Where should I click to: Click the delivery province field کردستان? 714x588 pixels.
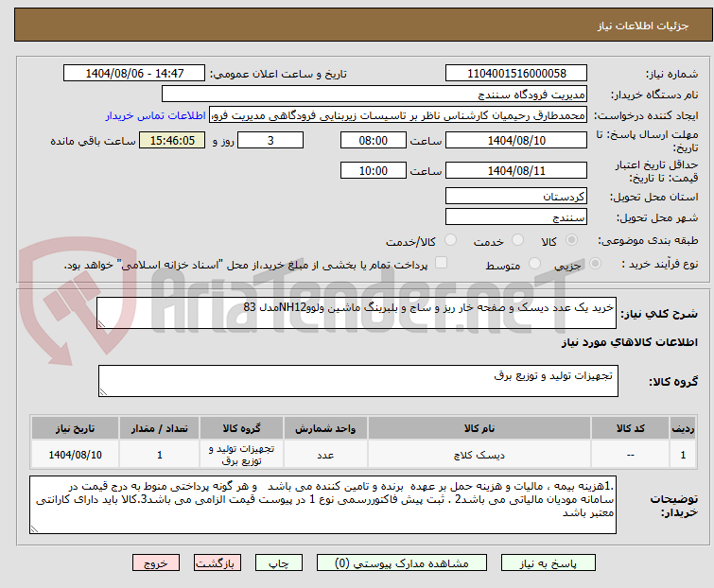pyautogui.click(x=516, y=196)
